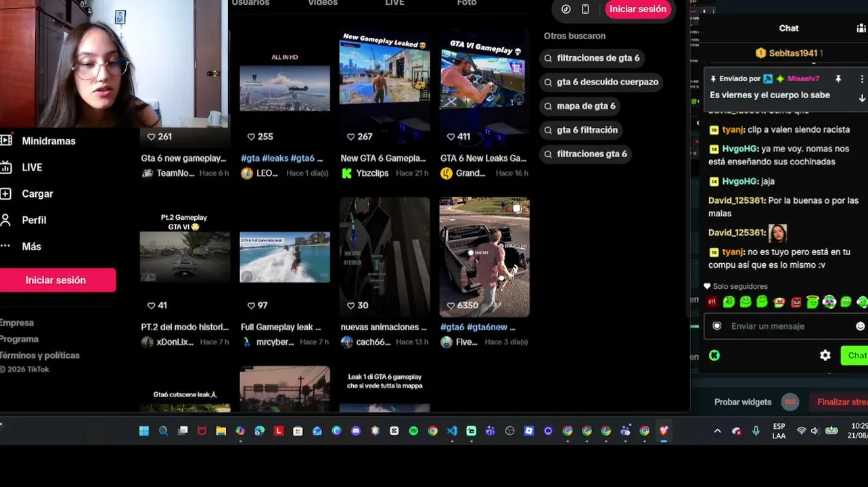Select 'gta 6 filtración' suggestion

pos(580,130)
